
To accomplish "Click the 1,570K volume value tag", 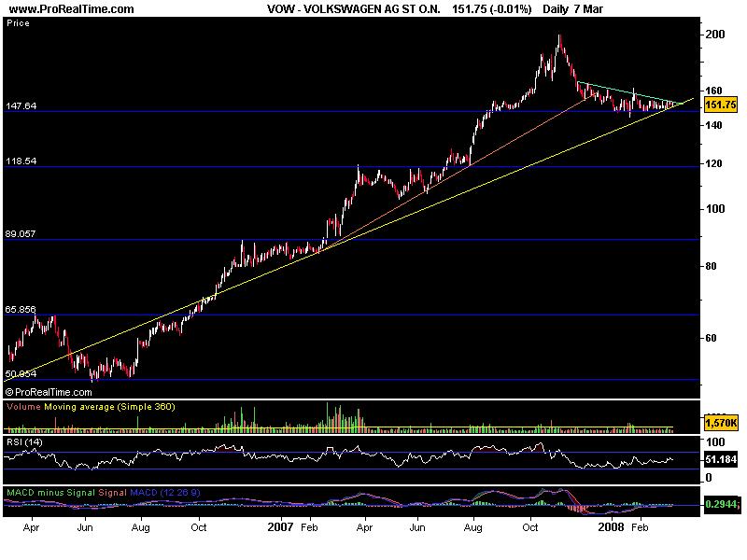I will tap(721, 423).
